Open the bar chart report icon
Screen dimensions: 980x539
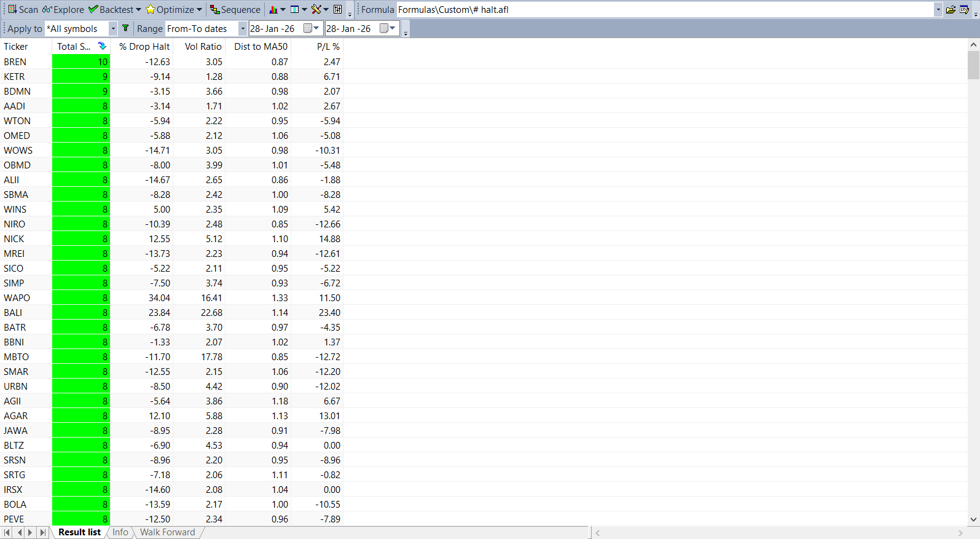pos(273,10)
